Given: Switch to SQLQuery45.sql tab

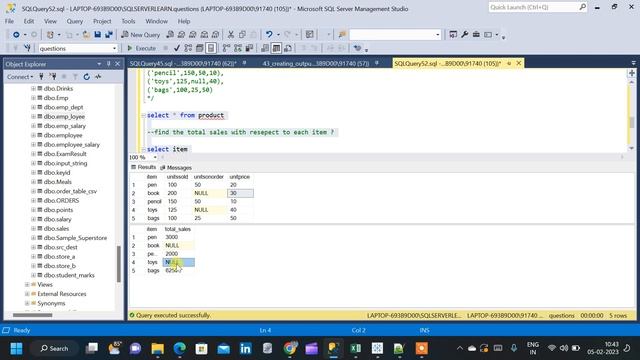Looking at the screenshot, I should [183, 63].
